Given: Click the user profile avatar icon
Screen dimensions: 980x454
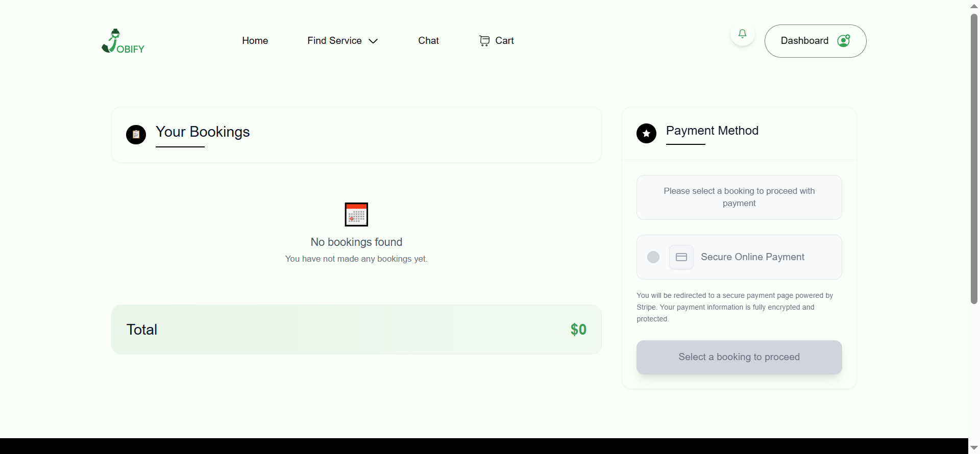Looking at the screenshot, I should coord(844,41).
